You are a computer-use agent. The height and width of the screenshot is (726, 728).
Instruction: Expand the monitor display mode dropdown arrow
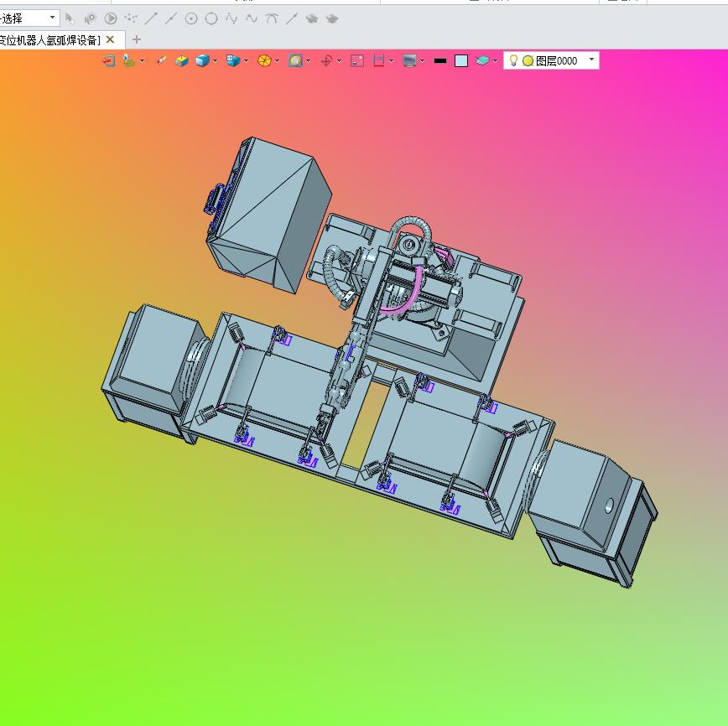[422, 60]
